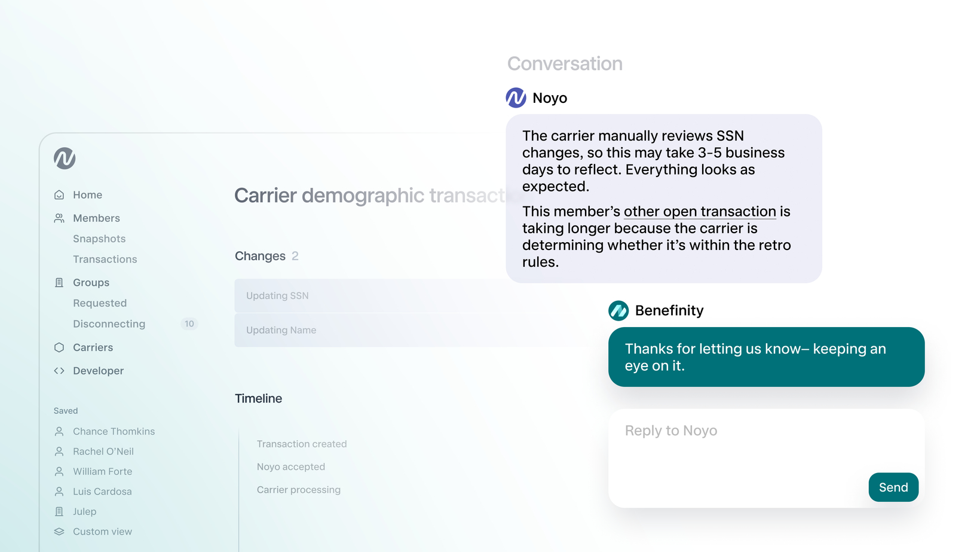Follow the 'other open transaction' link
Viewport: 980px width, 552px height.
[700, 212]
